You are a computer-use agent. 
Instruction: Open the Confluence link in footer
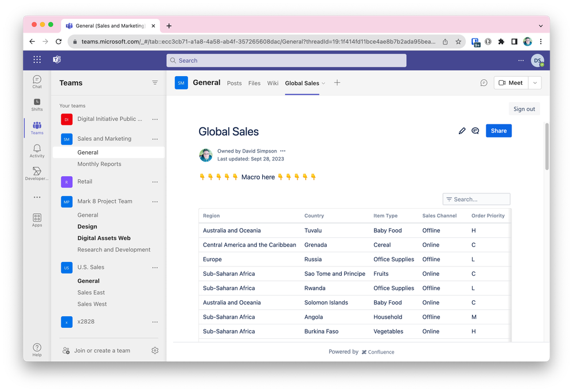pos(378,352)
